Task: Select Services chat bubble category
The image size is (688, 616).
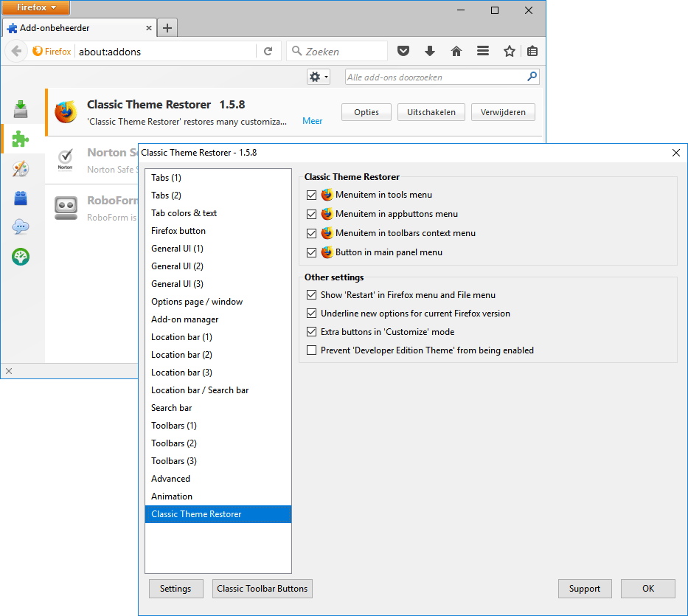Action: click(x=21, y=227)
